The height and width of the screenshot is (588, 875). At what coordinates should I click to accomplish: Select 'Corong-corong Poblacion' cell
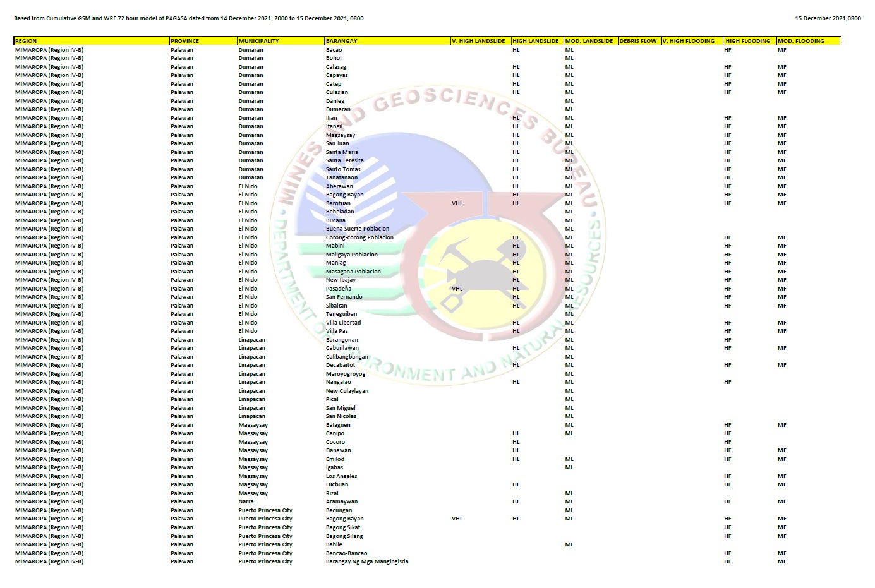(359, 237)
